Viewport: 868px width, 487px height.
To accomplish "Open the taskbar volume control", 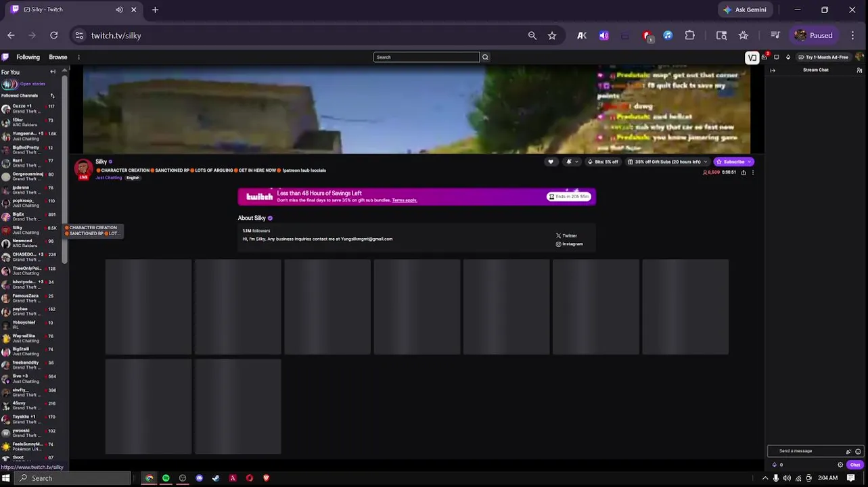I will (x=787, y=478).
